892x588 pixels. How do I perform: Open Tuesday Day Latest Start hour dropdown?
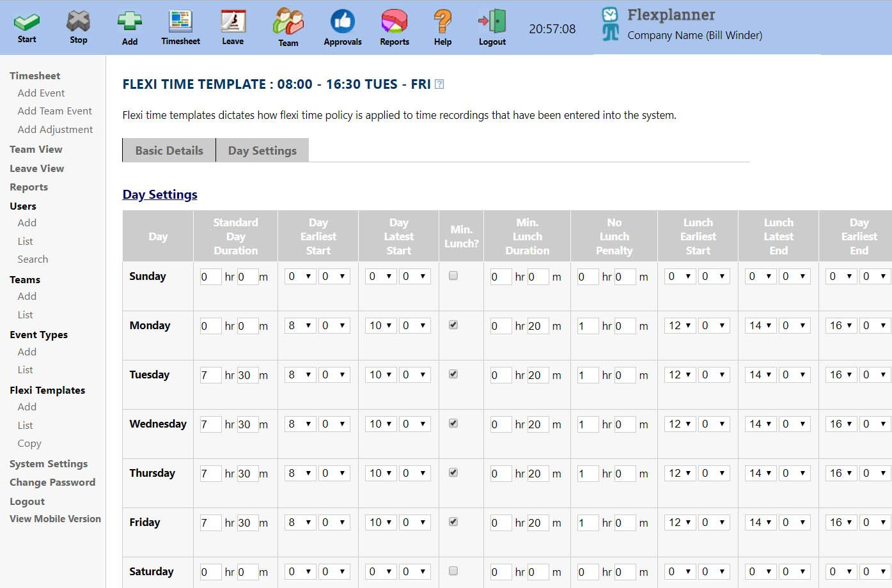click(381, 375)
